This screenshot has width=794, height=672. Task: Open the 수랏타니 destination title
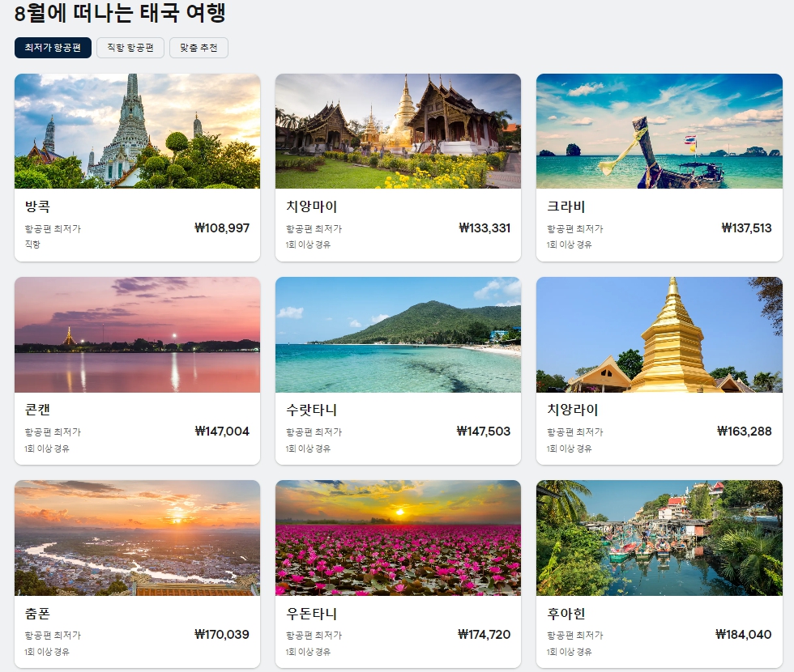pos(311,410)
